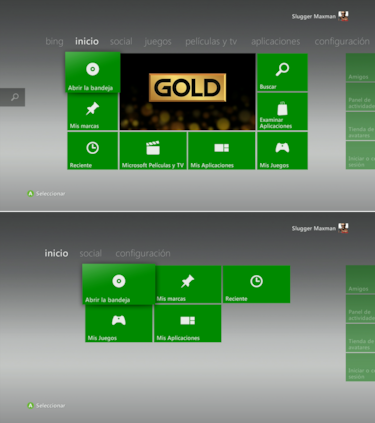Open configuración tab in the three-tab dashboard
This screenshot has height=423, width=375.
(143, 254)
